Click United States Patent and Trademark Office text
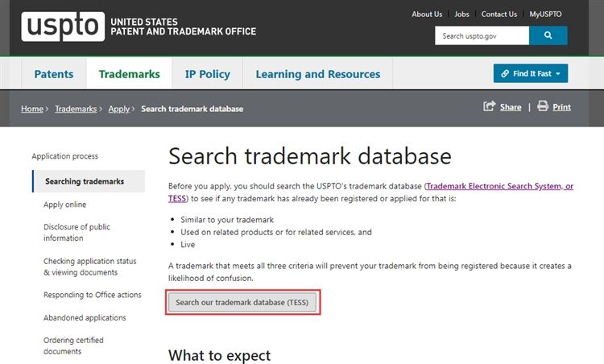Image resolution: width=604 pixels, height=364 pixels. tap(184, 27)
